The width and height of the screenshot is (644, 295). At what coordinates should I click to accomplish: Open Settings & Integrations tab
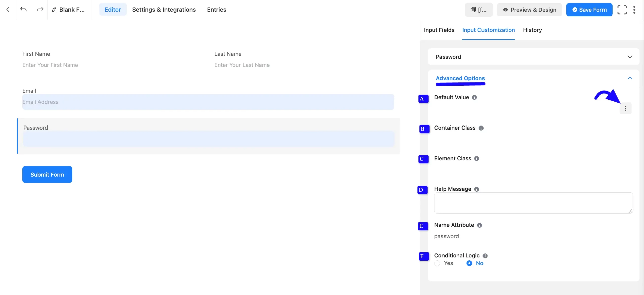(x=164, y=10)
